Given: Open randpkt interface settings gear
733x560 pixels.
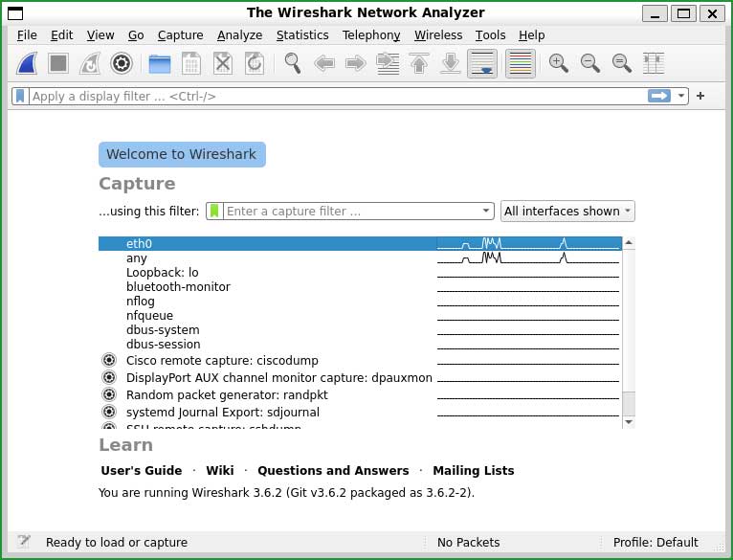Looking at the screenshot, I should 109,394.
